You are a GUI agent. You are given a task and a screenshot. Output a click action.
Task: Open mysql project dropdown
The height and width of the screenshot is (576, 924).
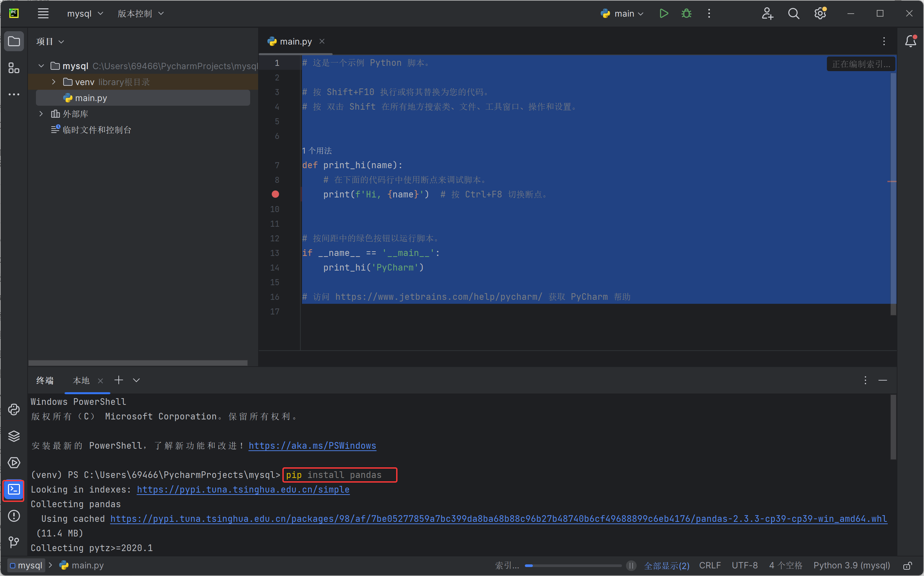point(85,13)
